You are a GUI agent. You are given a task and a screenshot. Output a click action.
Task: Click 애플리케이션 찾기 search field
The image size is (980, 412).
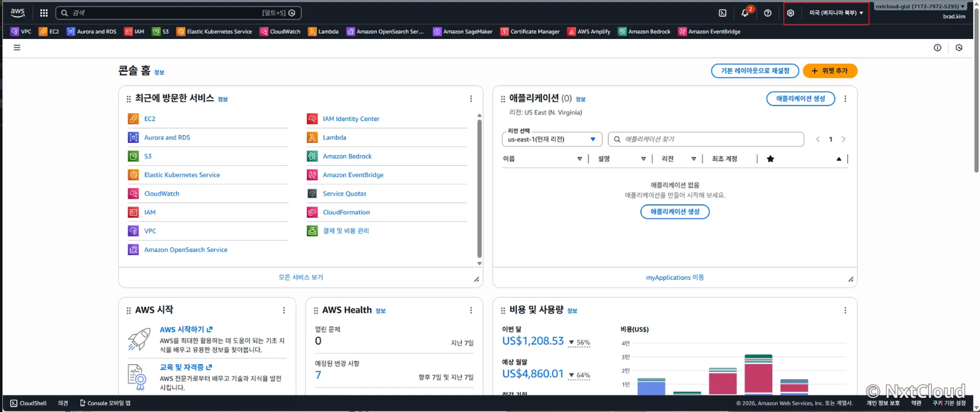[706, 139]
